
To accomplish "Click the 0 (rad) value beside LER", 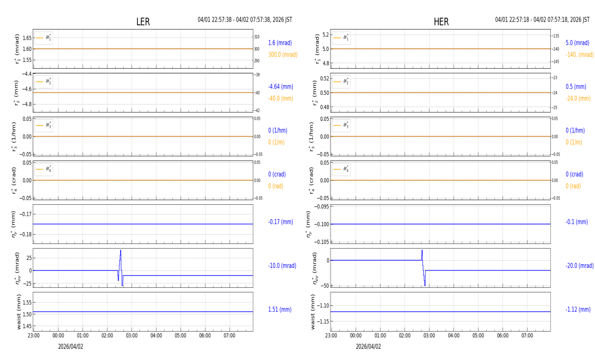I will (276, 186).
